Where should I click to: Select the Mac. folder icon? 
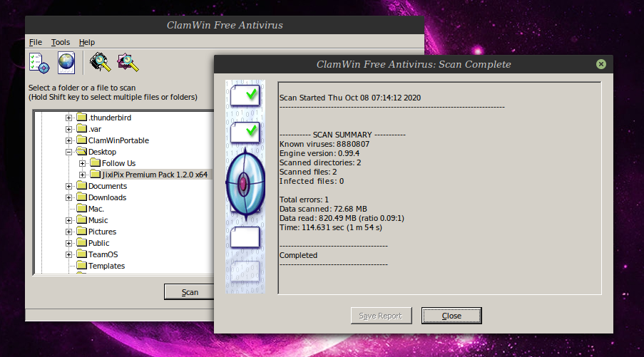(82, 209)
